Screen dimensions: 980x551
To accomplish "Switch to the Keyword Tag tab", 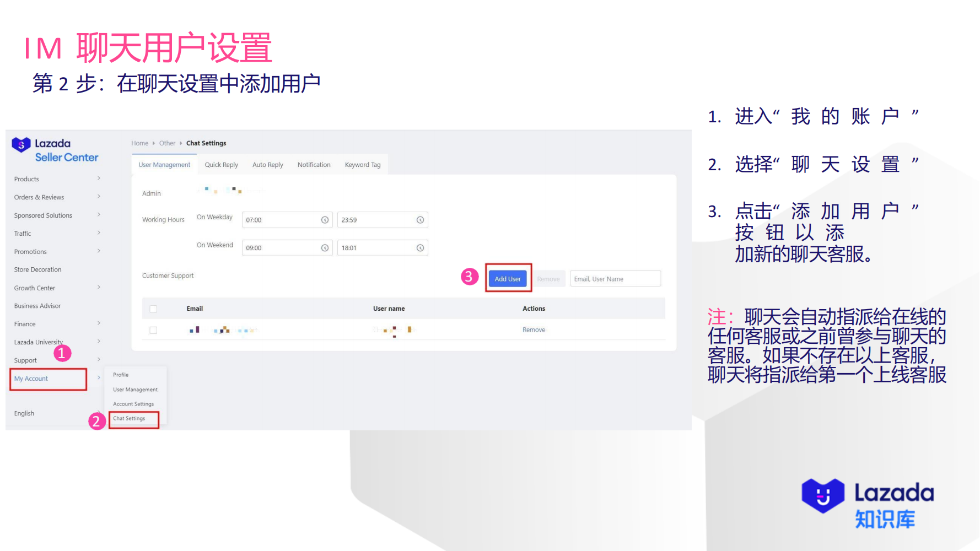I will [x=363, y=165].
